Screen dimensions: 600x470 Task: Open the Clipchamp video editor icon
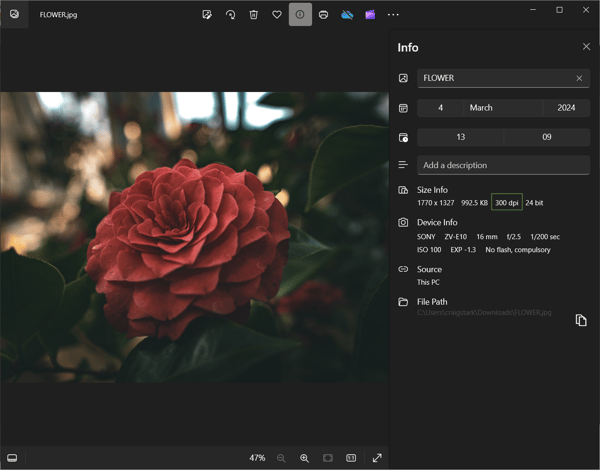(x=370, y=15)
